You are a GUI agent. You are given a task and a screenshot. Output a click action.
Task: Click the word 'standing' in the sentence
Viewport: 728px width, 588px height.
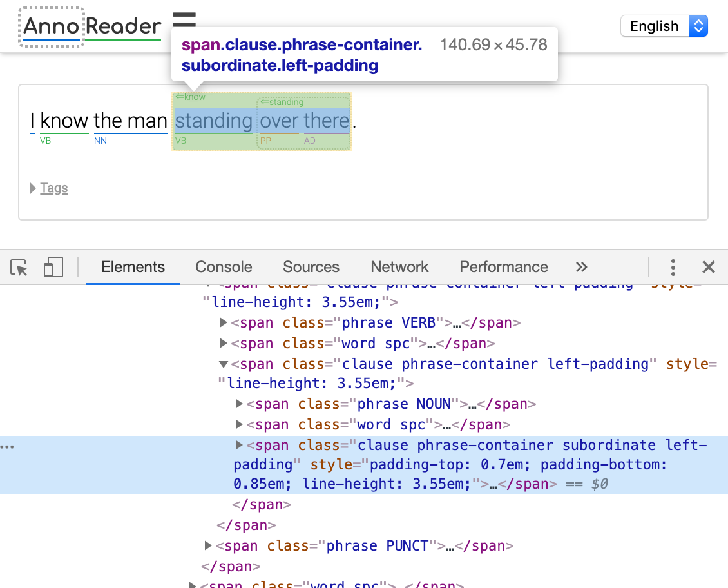coord(214,121)
